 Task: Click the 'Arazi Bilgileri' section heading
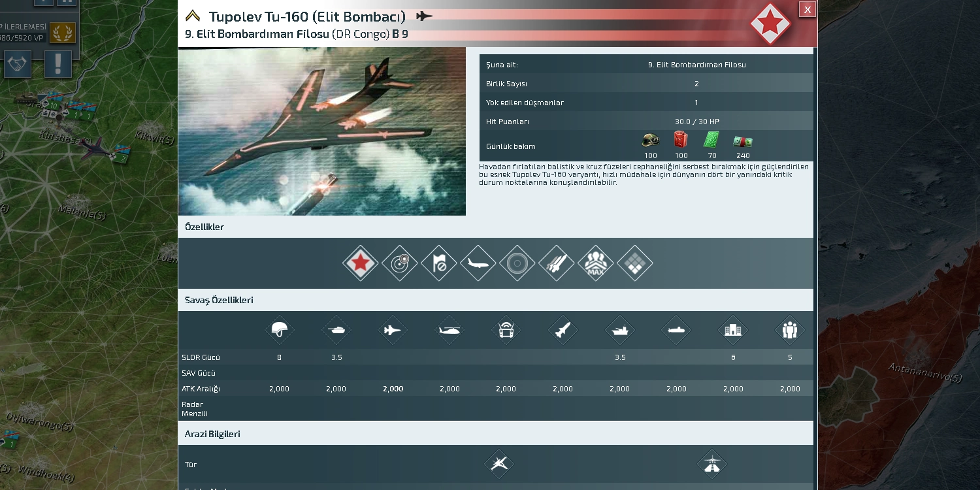[212, 434]
